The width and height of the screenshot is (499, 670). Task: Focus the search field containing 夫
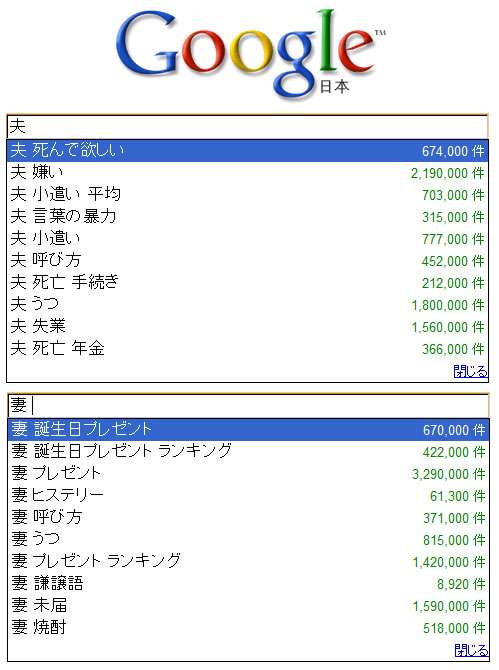[247, 126]
